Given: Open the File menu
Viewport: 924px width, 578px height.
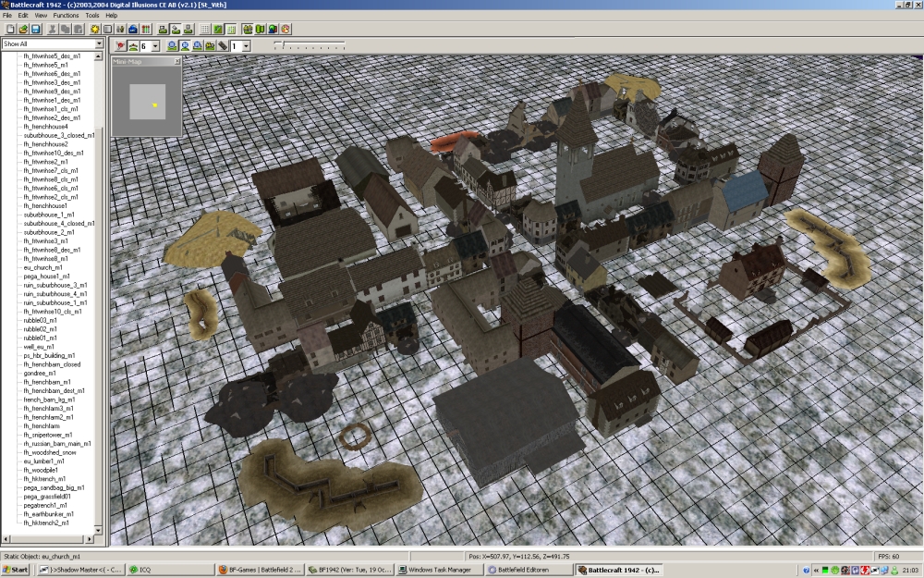Looking at the screenshot, I should coord(7,16).
